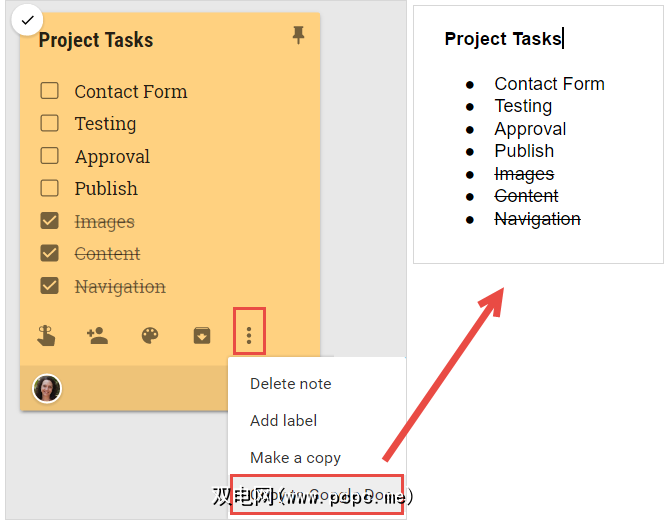Tick the Approval task checkbox
The image size is (670, 520).
49,156
